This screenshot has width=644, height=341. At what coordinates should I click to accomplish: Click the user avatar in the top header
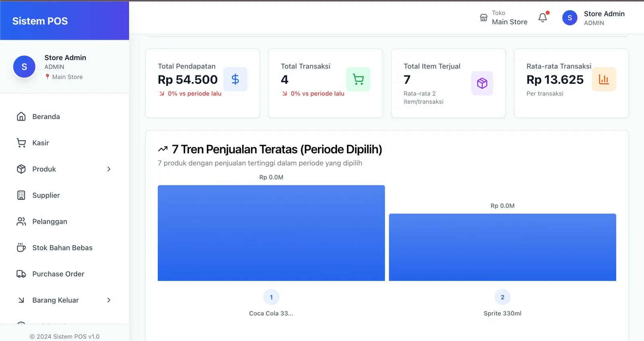(x=570, y=18)
